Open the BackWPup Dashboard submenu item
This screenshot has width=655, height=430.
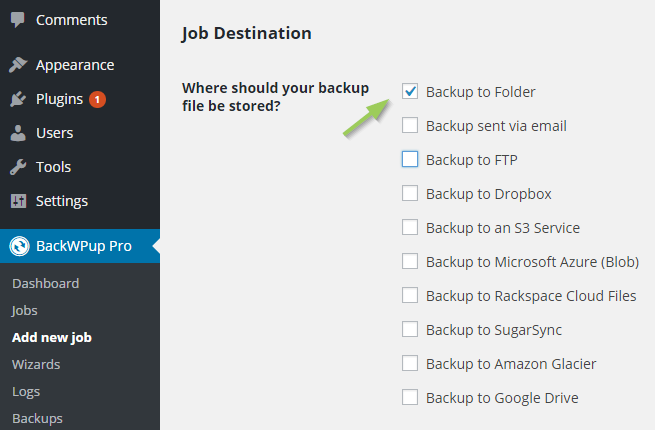click(x=46, y=283)
